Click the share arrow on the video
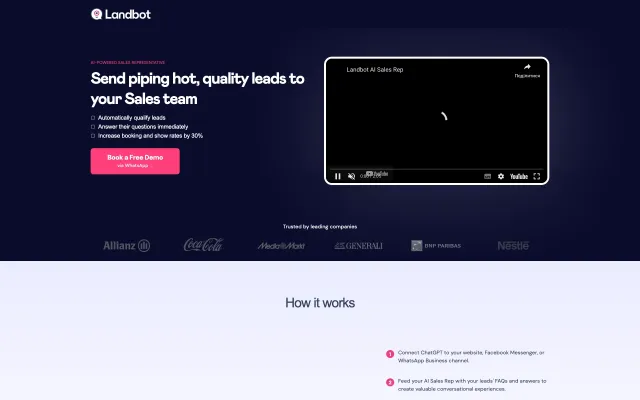The height and width of the screenshot is (400, 640). point(527,67)
